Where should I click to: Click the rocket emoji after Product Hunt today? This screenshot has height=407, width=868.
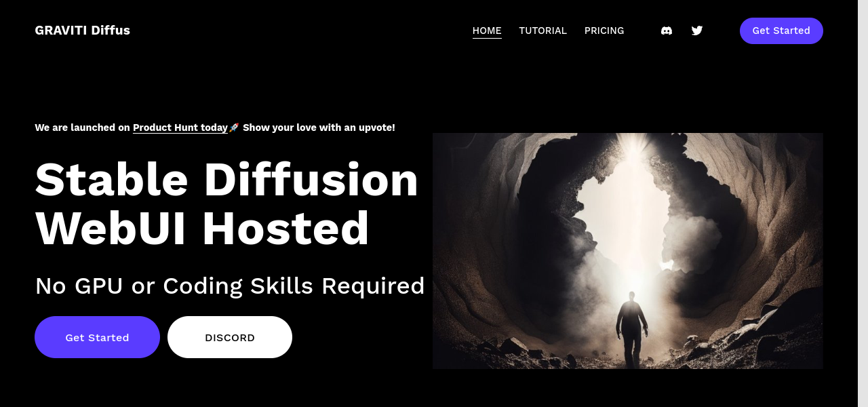(x=234, y=128)
